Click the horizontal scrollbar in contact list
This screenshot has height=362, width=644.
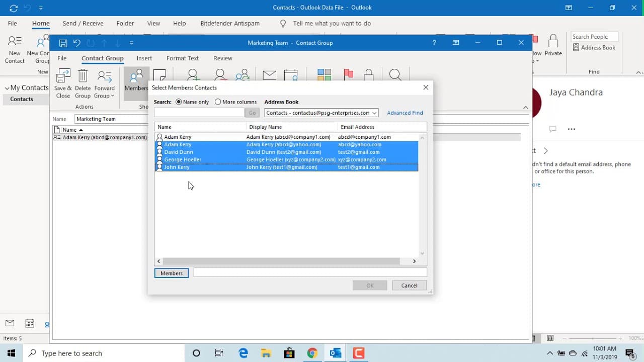(281, 261)
